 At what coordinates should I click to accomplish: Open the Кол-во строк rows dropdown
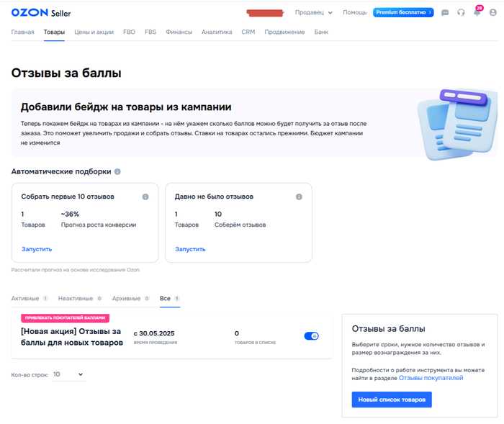[68, 374]
